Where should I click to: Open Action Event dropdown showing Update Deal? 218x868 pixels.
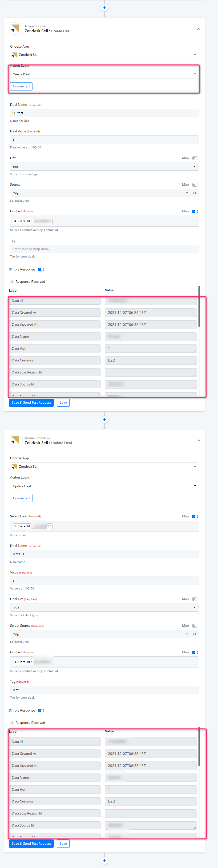point(105,486)
